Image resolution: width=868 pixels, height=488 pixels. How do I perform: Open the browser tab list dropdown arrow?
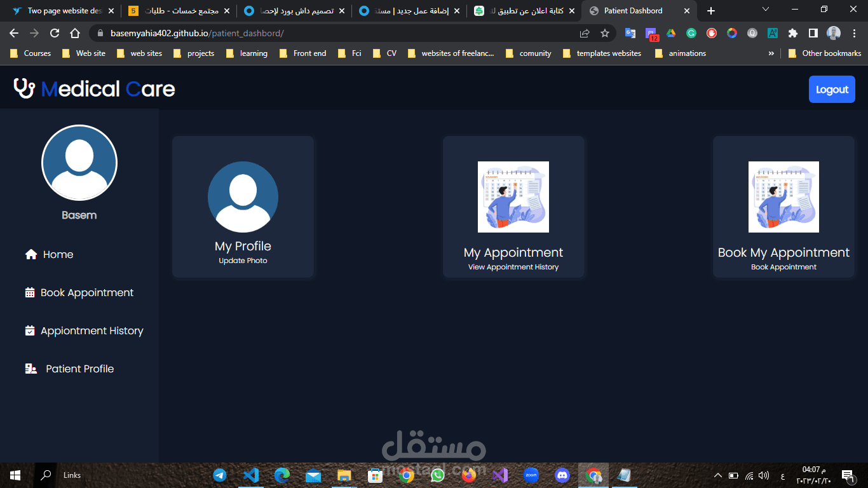(764, 10)
